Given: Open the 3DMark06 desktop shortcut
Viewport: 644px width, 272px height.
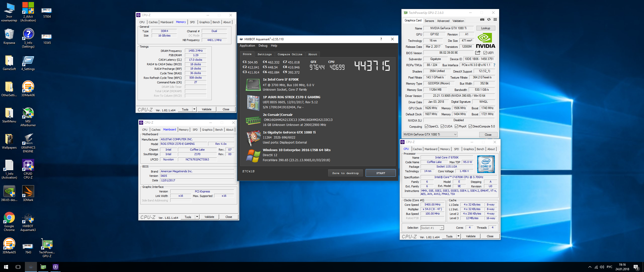Looking at the screenshot, I should [x=28, y=89].
